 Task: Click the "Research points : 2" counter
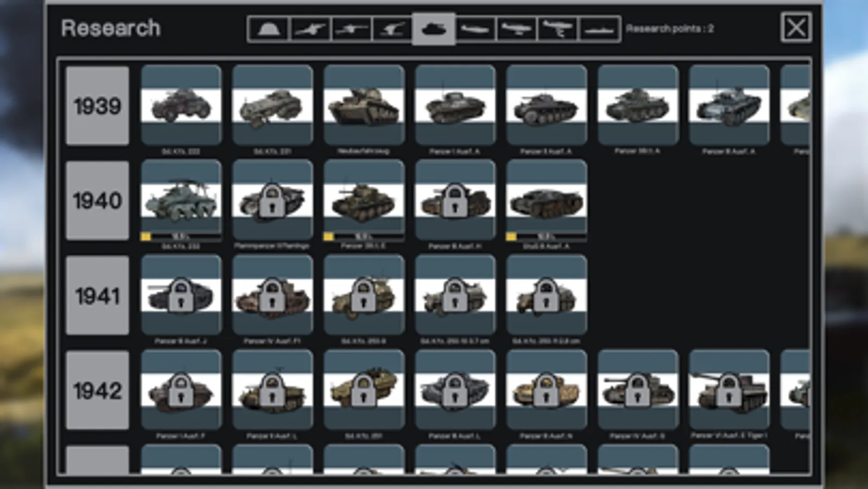tap(670, 29)
